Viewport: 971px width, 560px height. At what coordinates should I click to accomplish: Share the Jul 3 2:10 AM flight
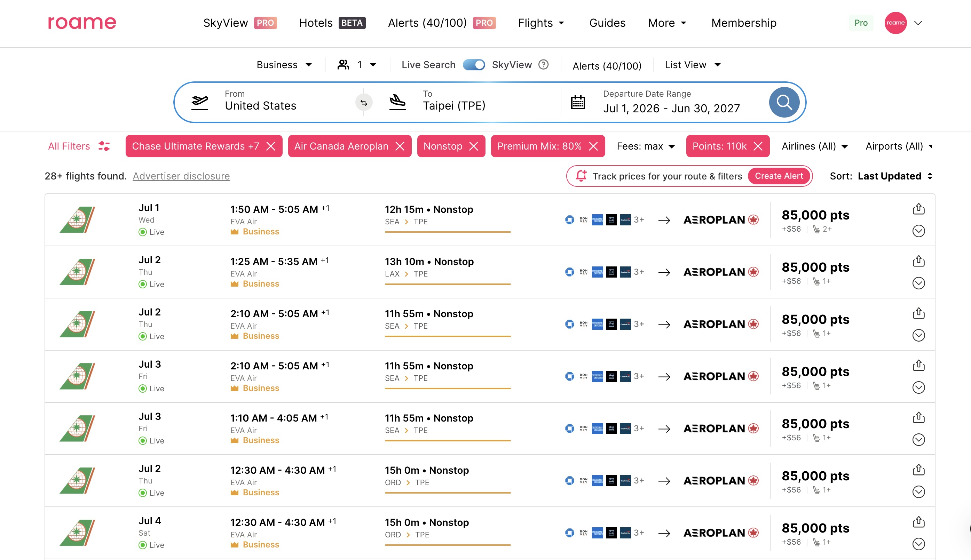[x=918, y=365]
